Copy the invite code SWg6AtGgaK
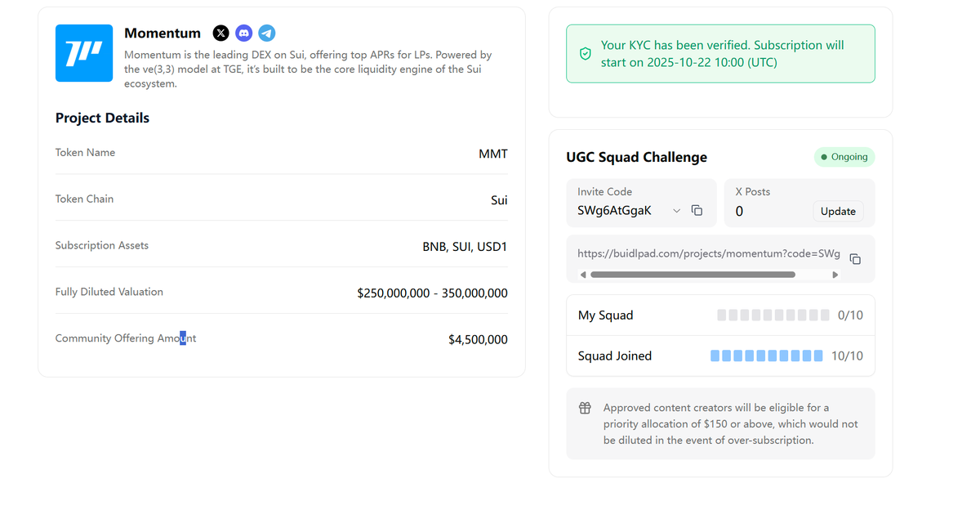Image resolution: width=980 pixels, height=519 pixels. [697, 211]
